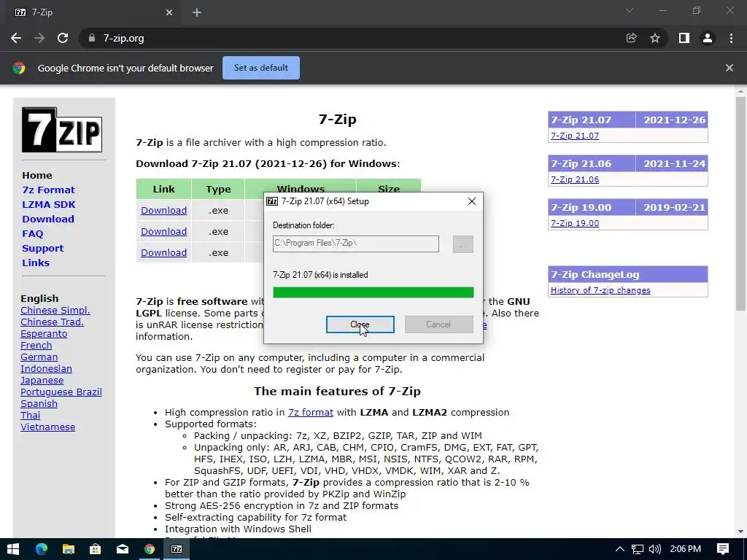Switch language to German
This screenshot has height=560, width=747.
39,357
